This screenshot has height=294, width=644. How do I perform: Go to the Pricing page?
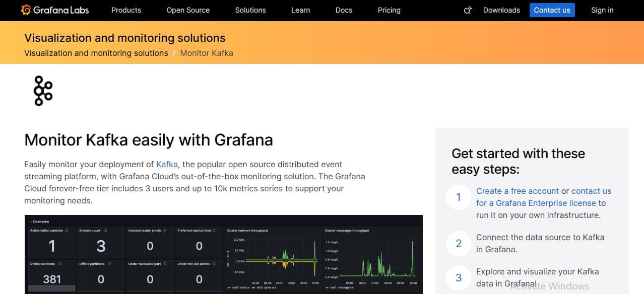coord(389,10)
